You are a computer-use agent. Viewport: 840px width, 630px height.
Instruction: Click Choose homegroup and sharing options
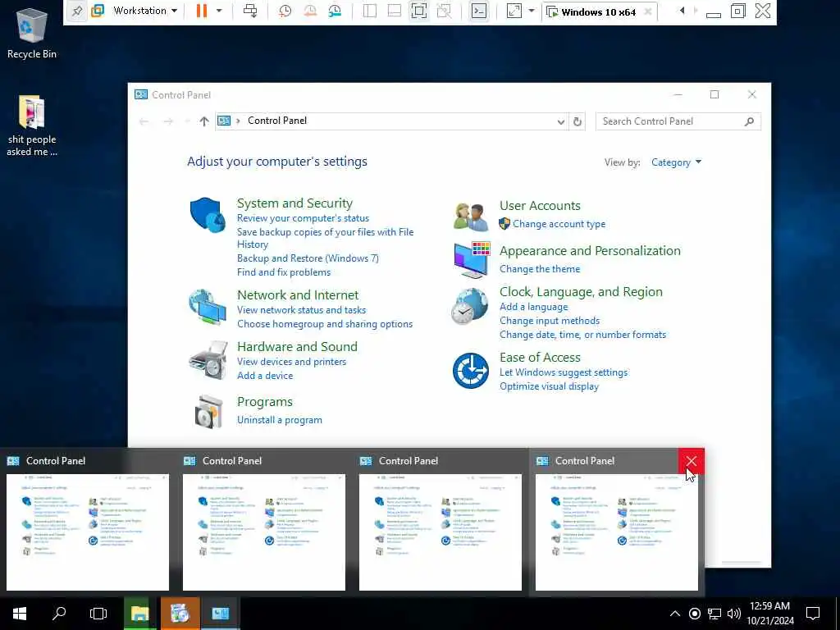click(325, 324)
